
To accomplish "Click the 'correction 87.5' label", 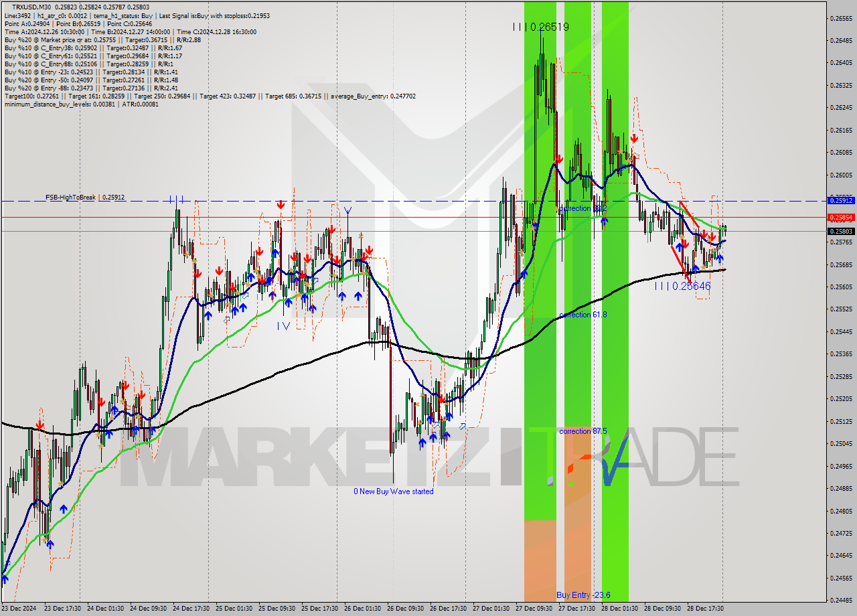I will pyautogui.click(x=582, y=431).
